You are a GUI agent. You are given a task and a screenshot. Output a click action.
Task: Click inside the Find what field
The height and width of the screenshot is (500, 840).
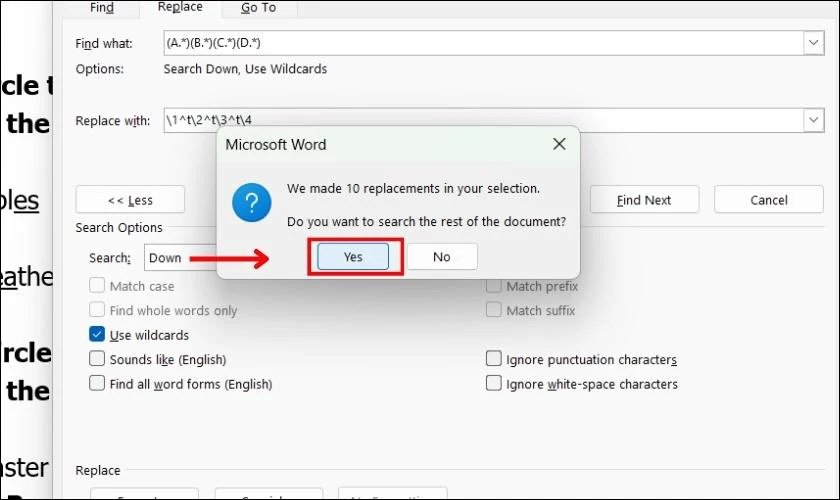point(483,43)
